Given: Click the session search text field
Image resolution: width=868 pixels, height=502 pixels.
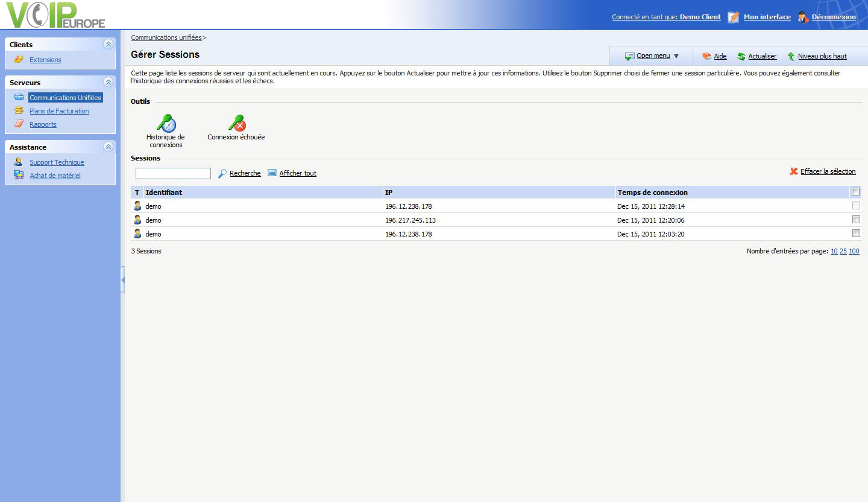Looking at the screenshot, I should pyautogui.click(x=173, y=174).
